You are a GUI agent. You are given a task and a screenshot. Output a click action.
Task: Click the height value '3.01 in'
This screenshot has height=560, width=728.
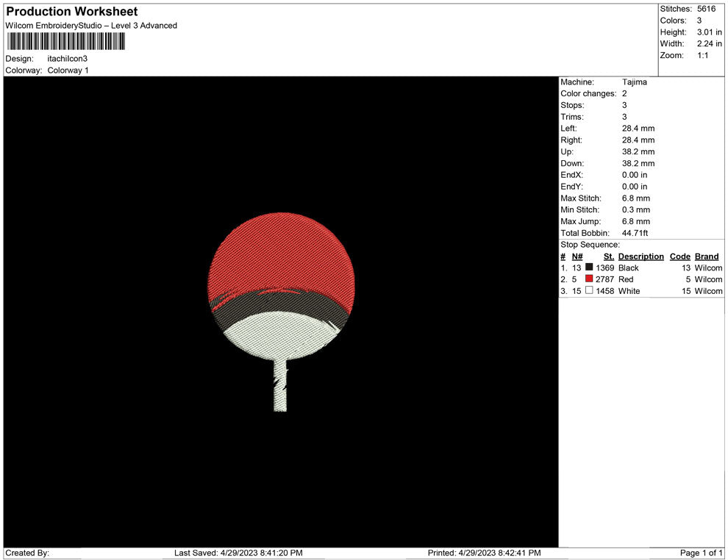pos(709,32)
